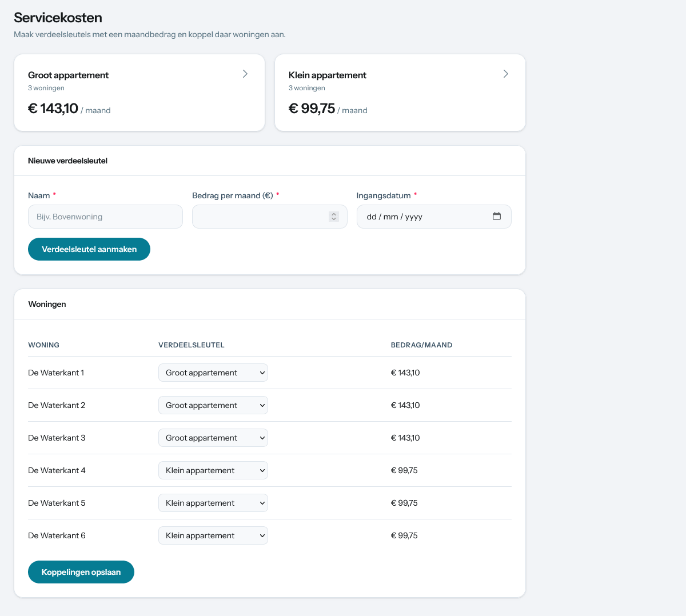Click De Waterkant 4 row name
This screenshot has width=686, height=616.
coord(57,470)
